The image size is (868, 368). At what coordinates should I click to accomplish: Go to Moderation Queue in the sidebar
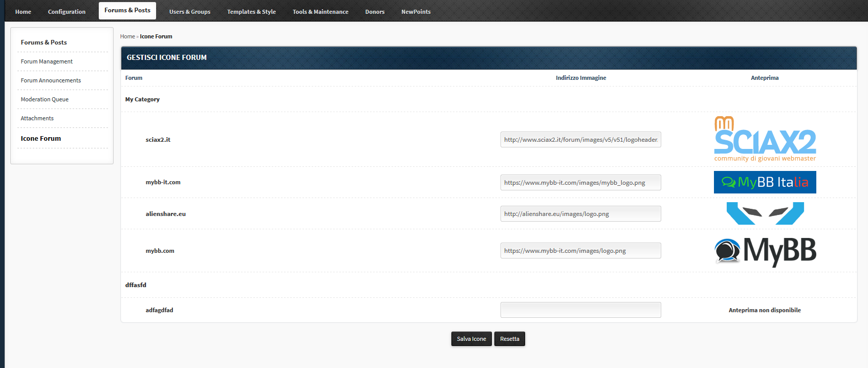45,99
